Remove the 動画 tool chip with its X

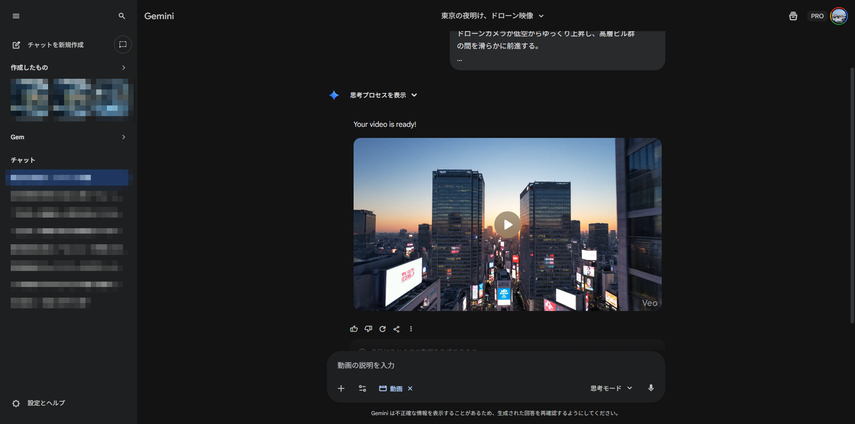tap(410, 389)
